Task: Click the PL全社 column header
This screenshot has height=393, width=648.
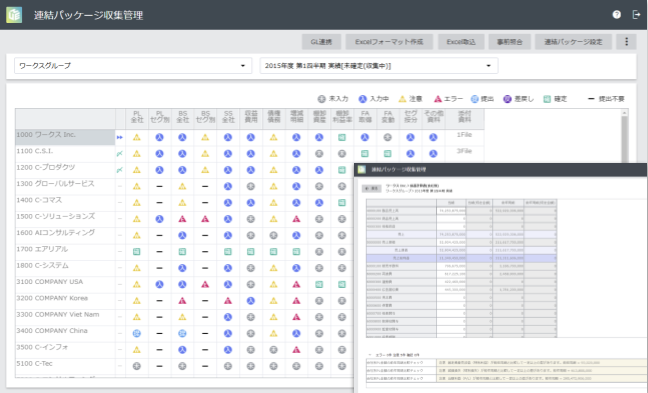Action: click(137, 117)
